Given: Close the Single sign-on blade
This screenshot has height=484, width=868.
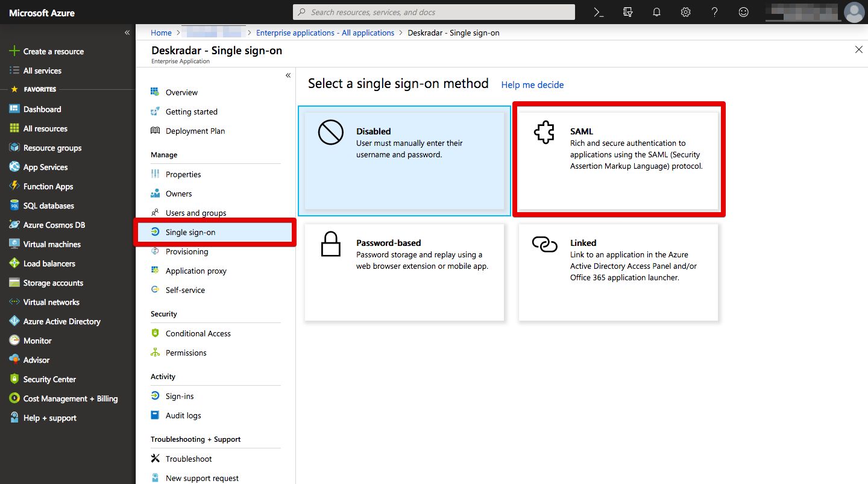Looking at the screenshot, I should click(859, 49).
